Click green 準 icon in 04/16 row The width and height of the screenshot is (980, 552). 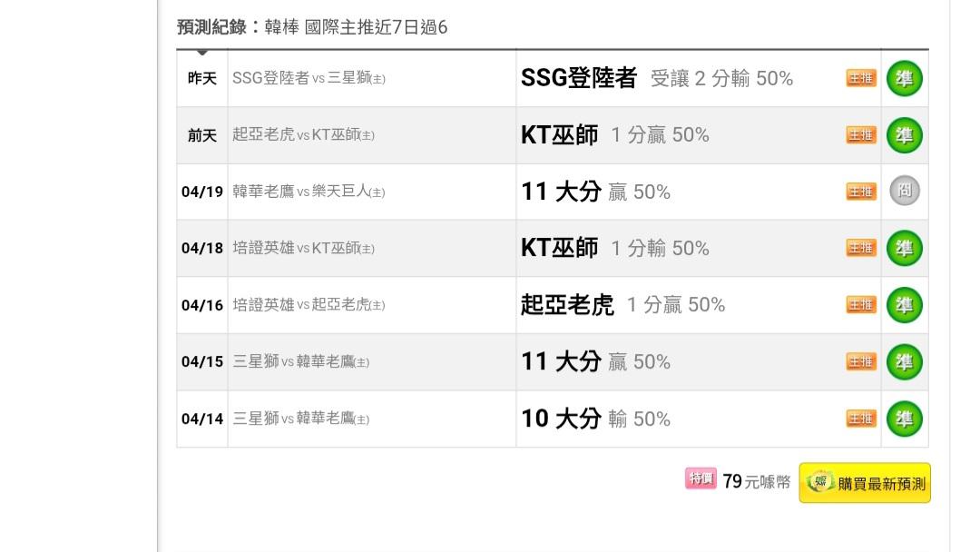[x=904, y=305]
